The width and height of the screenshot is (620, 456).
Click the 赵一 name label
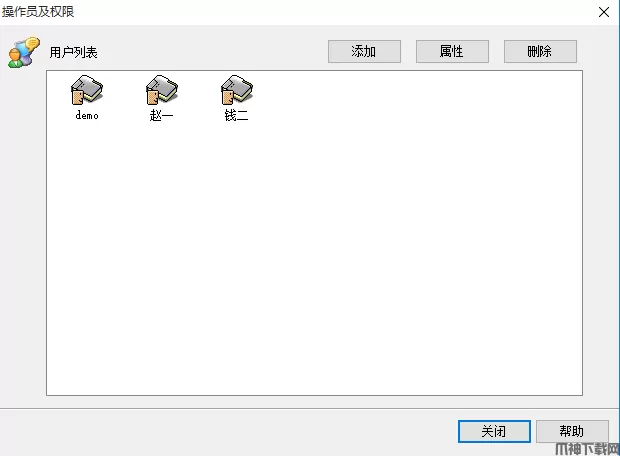[161, 115]
